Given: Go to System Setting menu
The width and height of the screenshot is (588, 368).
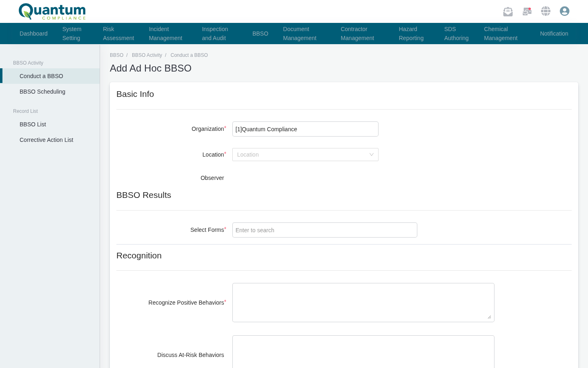Looking at the screenshot, I should [x=72, y=34].
